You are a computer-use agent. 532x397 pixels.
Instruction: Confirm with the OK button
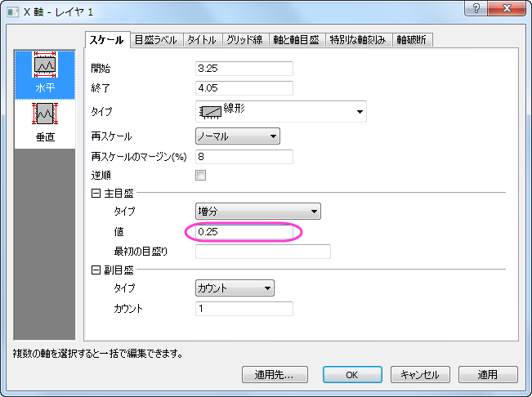[x=352, y=375]
